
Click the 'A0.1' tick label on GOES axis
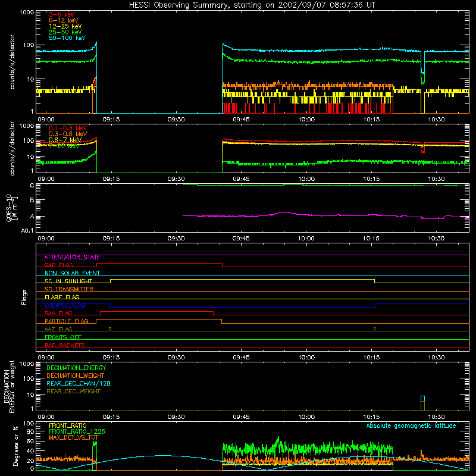27,230
